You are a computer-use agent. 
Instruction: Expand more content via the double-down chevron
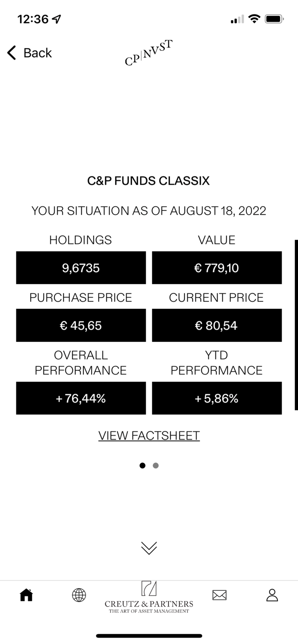point(149,547)
